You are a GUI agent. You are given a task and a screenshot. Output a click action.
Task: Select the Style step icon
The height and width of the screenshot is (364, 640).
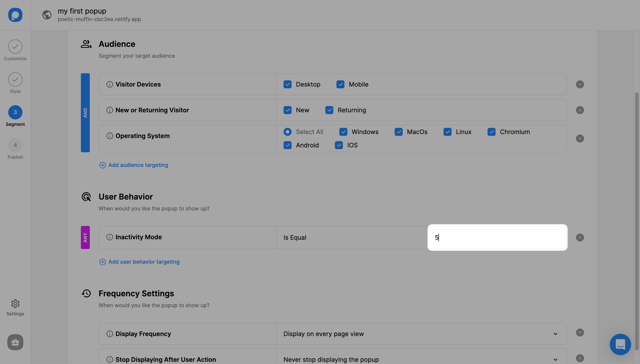click(15, 79)
